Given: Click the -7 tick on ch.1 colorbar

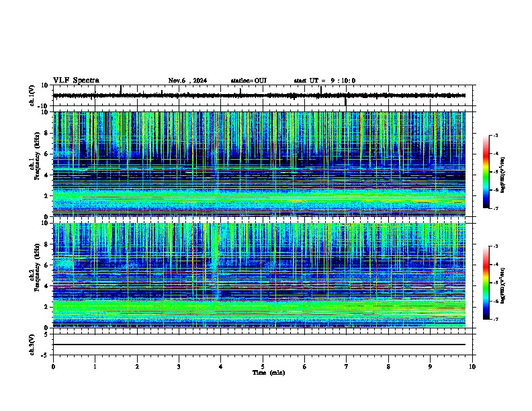Looking at the screenshot, I should pos(496,208).
